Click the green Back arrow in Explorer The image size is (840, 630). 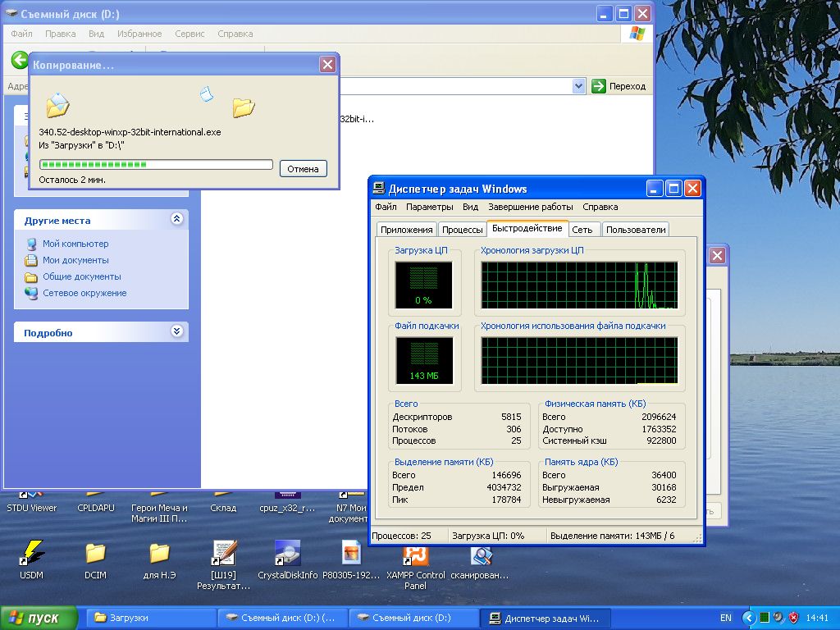19,60
